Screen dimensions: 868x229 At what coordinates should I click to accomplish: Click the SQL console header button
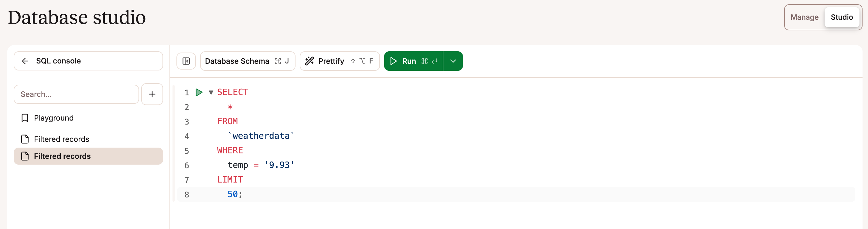pyautogui.click(x=88, y=61)
